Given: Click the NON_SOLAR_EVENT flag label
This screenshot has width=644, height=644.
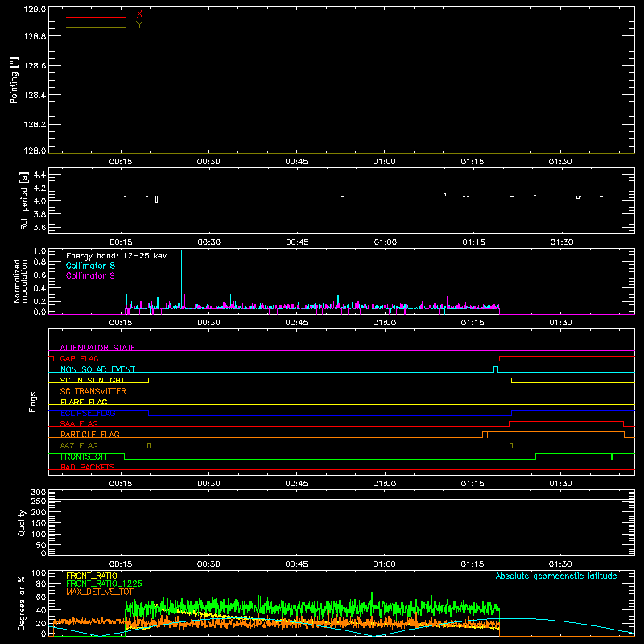Looking at the screenshot, I should tap(97, 369).
